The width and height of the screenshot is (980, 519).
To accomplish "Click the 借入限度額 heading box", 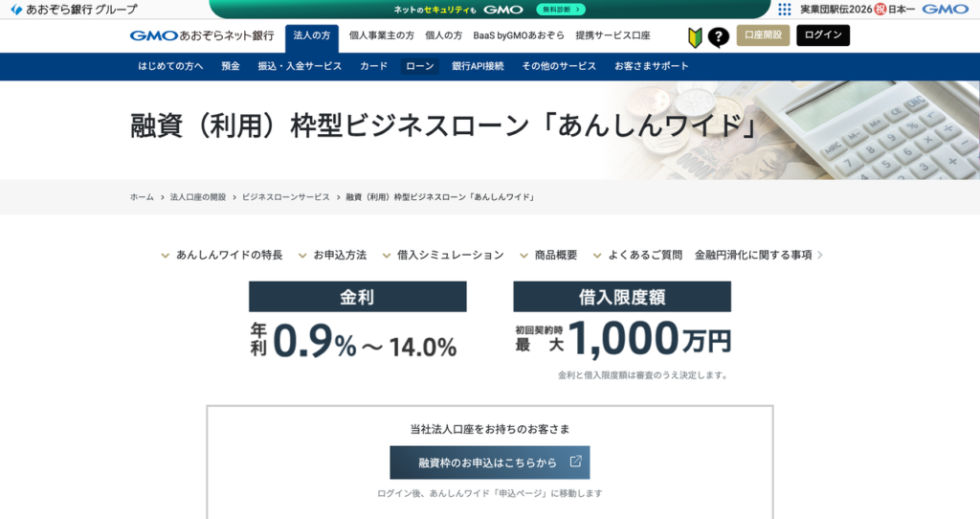I will click(622, 297).
